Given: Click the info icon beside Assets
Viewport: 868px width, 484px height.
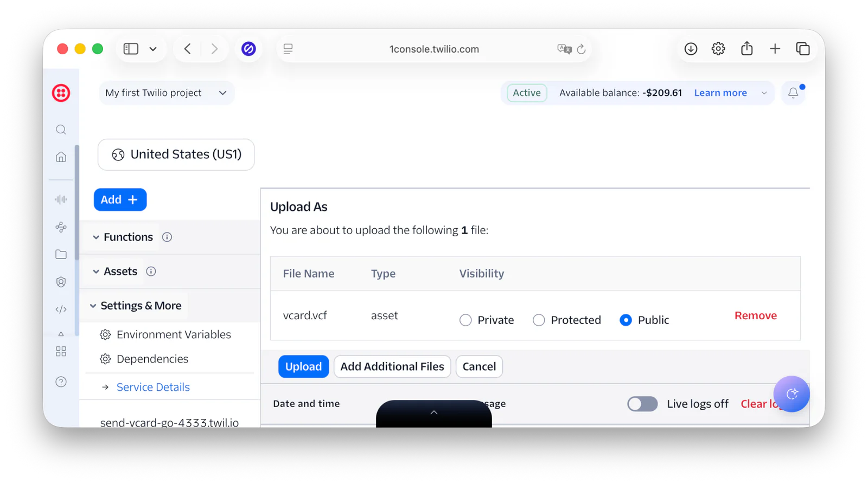Looking at the screenshot, I should tap(151, 271).
